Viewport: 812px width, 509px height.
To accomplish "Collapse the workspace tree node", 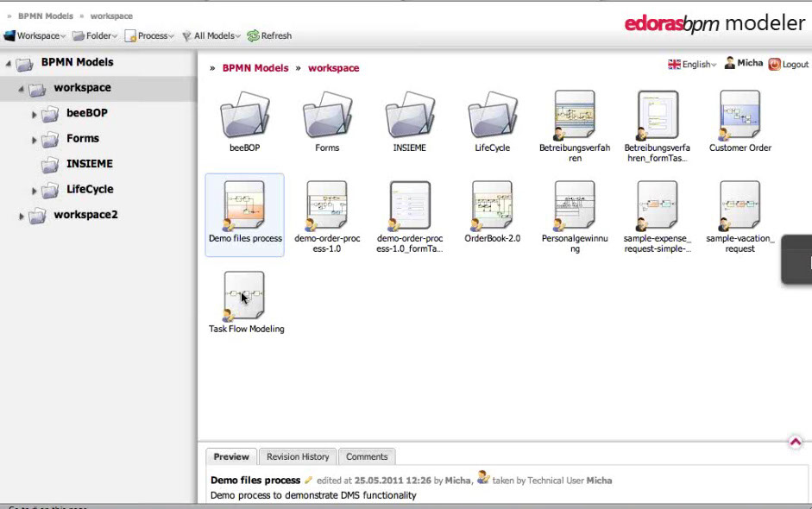I will click(21, 89).
